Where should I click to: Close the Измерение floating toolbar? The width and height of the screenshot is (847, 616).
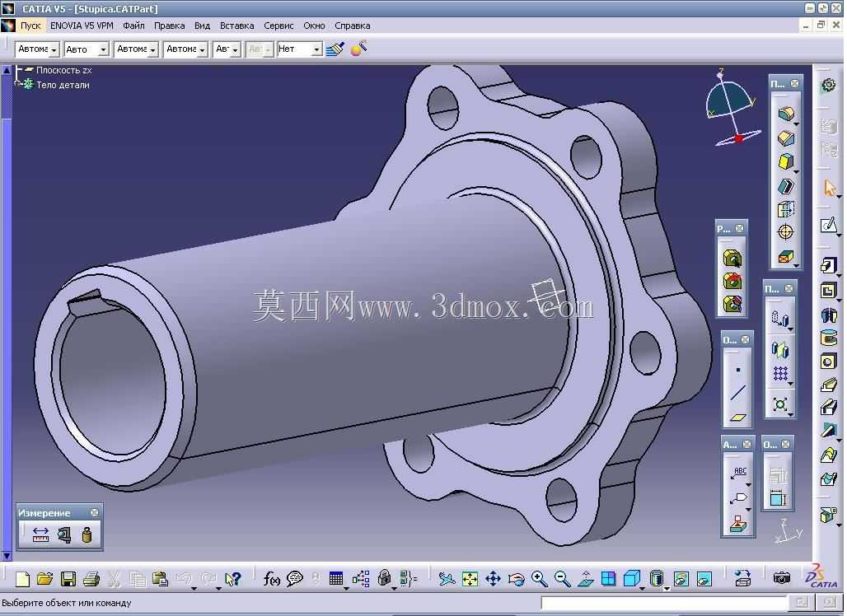[95, 512]
